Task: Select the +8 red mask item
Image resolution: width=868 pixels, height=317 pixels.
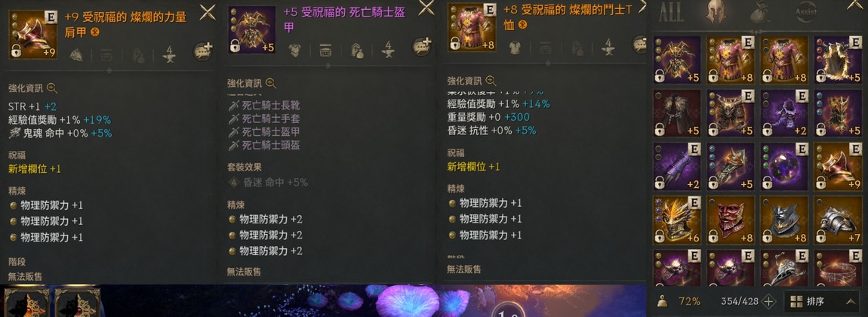Action: tap(731, 220)
